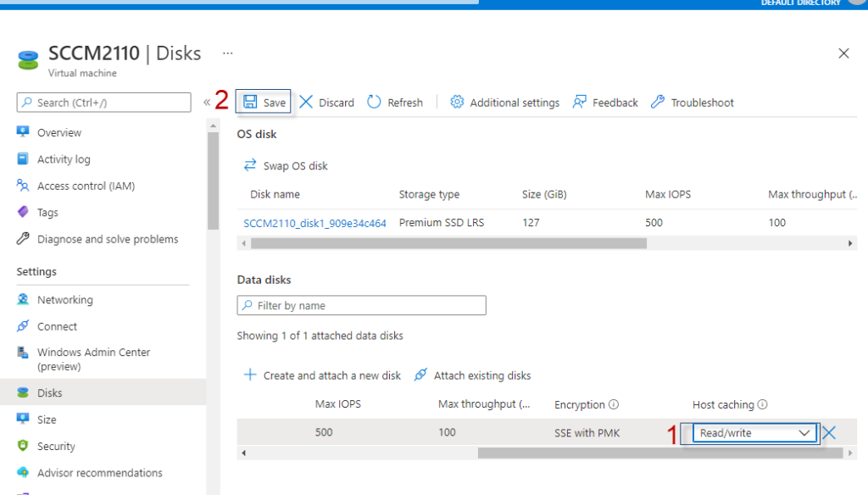This screenshot has height=495, width=868.
Task: Click the Windows Admin Center icon
Action: [x=23, y=352]
